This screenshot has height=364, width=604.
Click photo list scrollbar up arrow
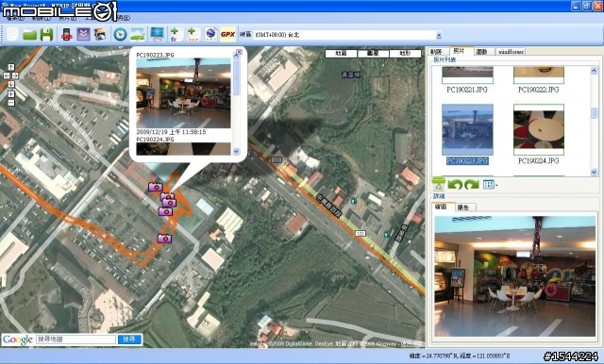pyautogui.click(x=594, y=71)
